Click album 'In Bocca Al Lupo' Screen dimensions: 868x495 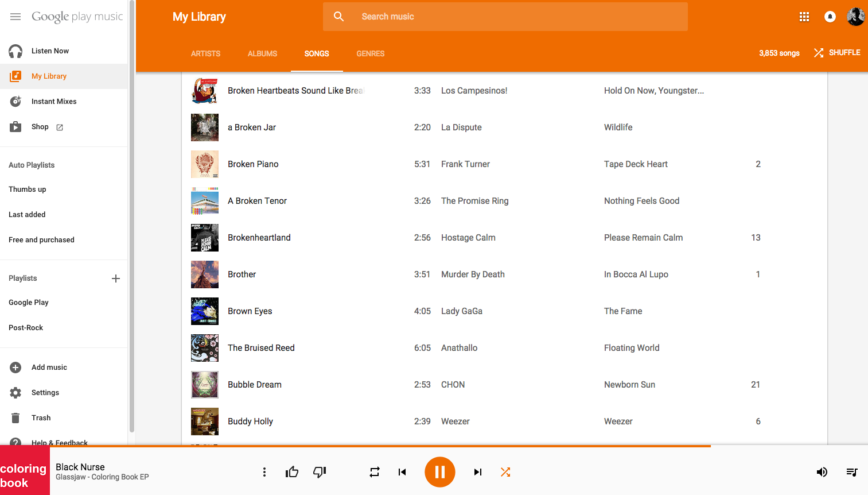click(x=636, y=274)
